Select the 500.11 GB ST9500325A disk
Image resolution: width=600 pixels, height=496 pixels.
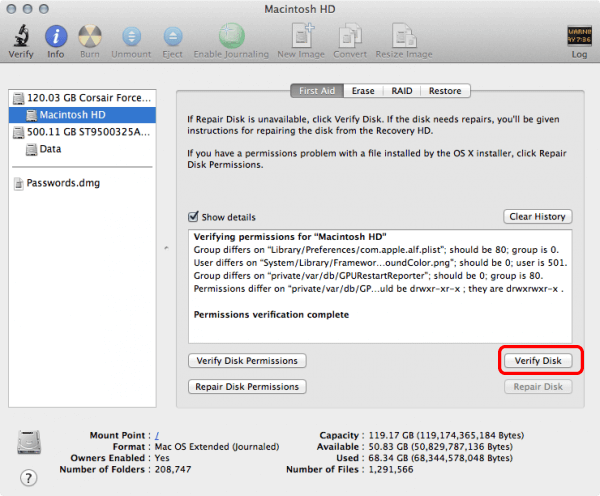[83, 131]
